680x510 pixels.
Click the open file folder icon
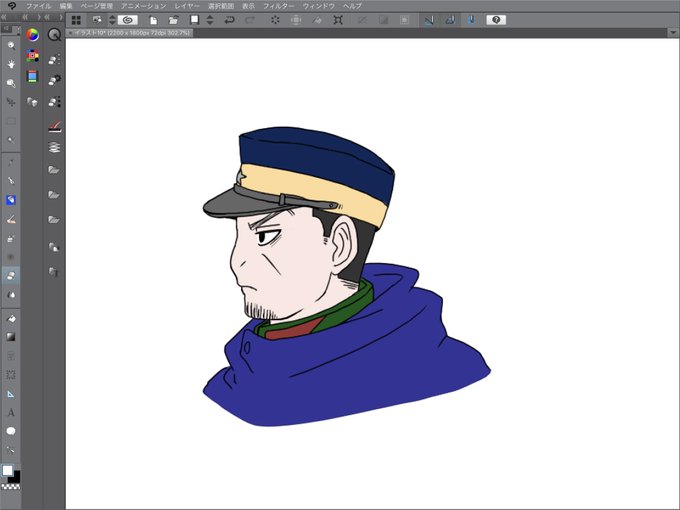tap(173, 20)
